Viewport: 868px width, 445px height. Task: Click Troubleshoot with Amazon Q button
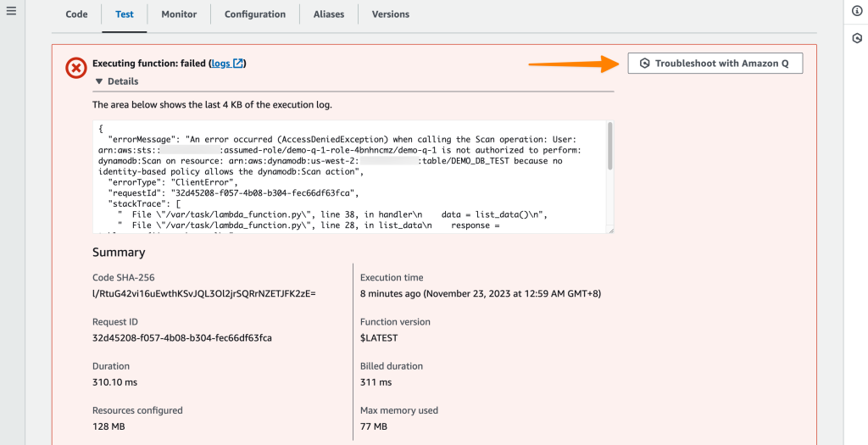(x=715, y=64)
